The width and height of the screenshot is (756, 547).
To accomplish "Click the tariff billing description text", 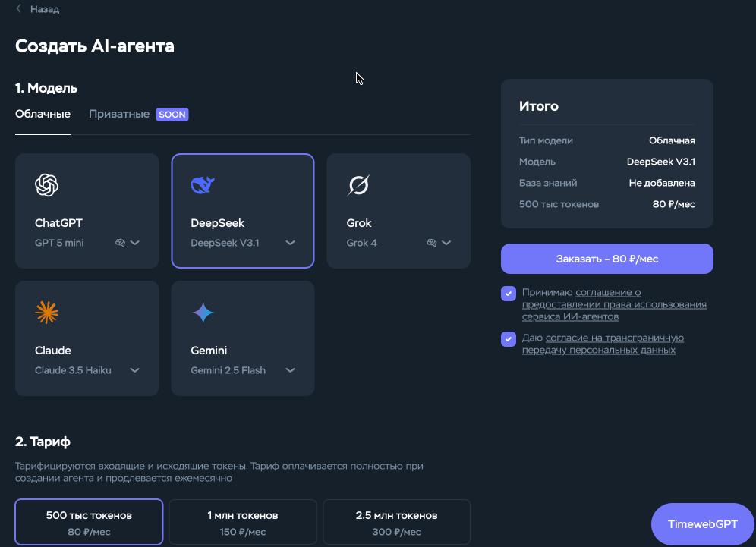I will tap(219, 473).
